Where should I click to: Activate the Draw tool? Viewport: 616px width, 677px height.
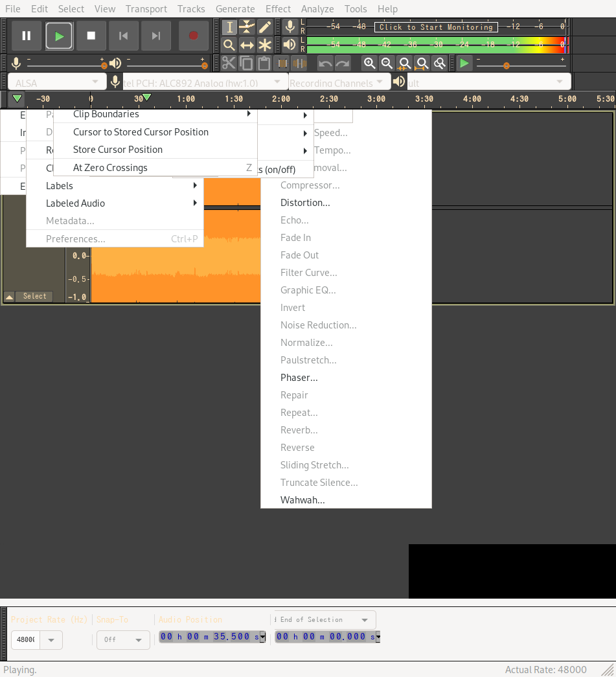coord(266,27)
